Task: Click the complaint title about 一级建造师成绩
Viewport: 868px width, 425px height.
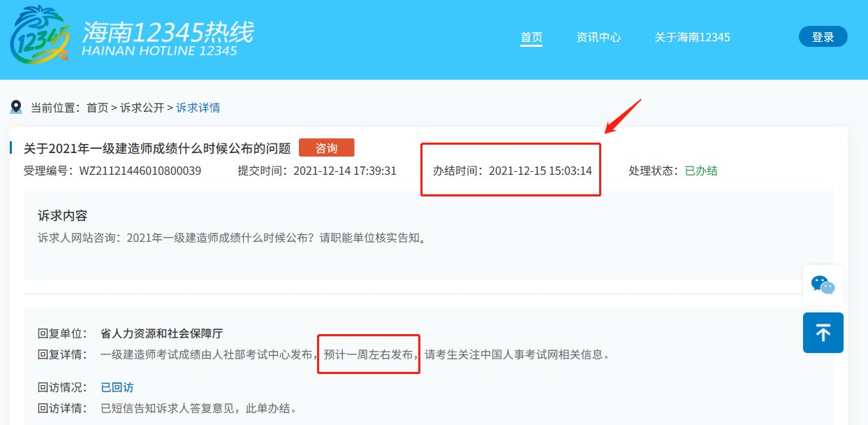Action: click(157, 148)
